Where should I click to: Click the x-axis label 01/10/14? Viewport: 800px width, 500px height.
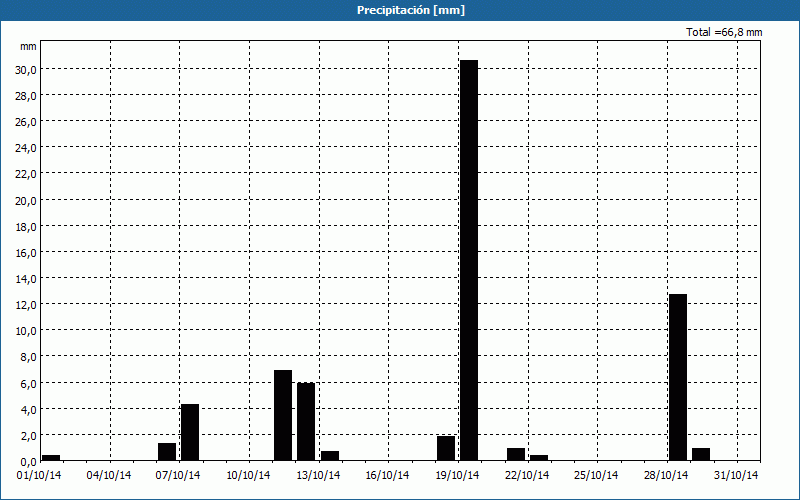point(40,475)
